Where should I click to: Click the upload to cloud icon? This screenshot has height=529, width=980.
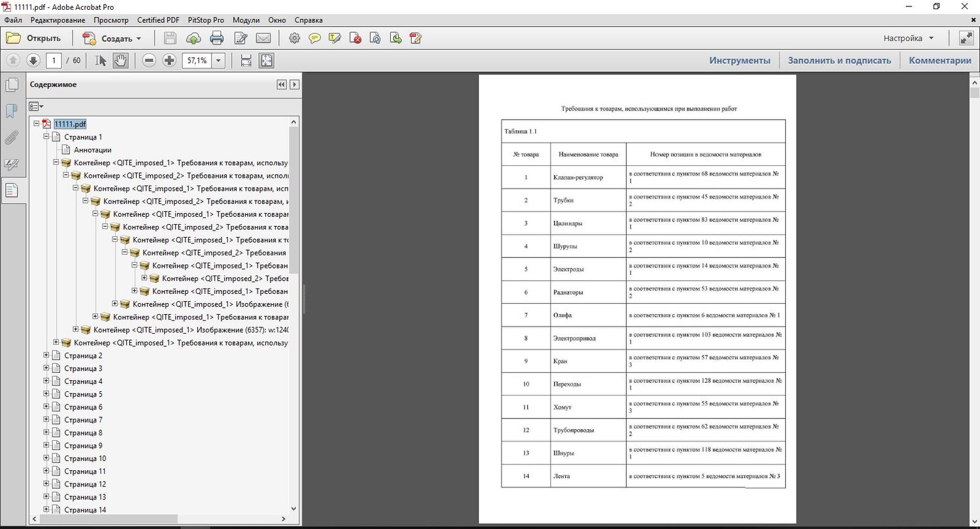[x=194, y=38]
